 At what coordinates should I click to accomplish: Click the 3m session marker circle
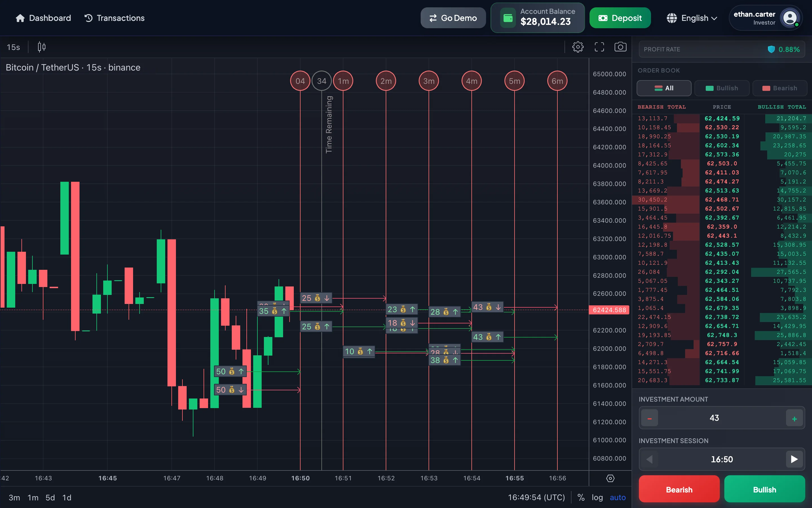[x=429, y=81]
